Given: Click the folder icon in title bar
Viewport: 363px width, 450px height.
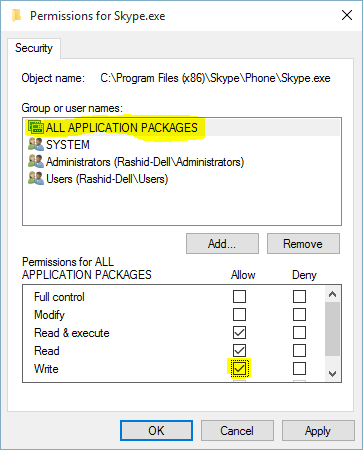Looking at the screenshot, I should coord(16,15).
